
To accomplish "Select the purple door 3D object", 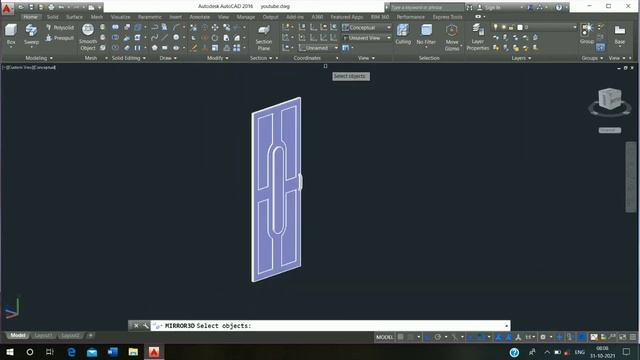I will click(276, 189).
